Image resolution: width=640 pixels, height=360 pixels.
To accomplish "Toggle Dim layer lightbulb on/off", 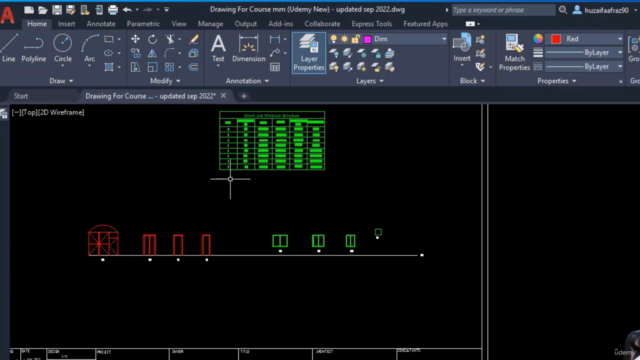I will click(x=333, y=39).
